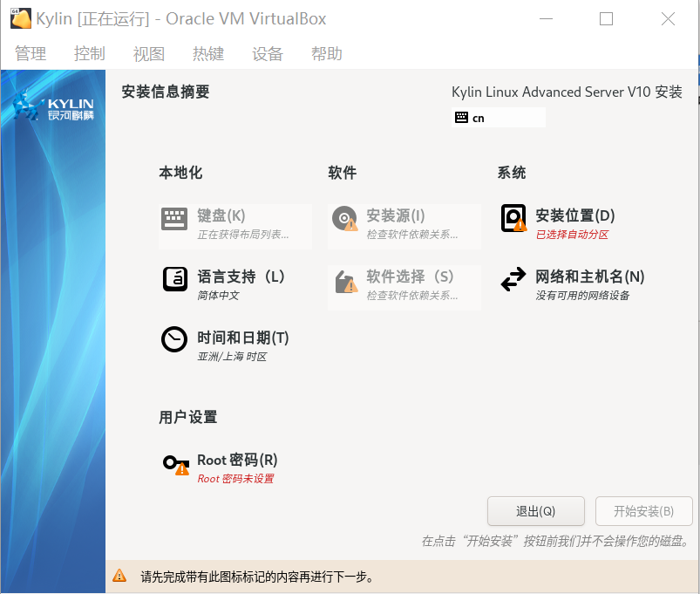Image resolution: width=700 pixels, height=594 pixels.
Task: Click the 退出(Q) button
Action: click(x=535, y=511)
